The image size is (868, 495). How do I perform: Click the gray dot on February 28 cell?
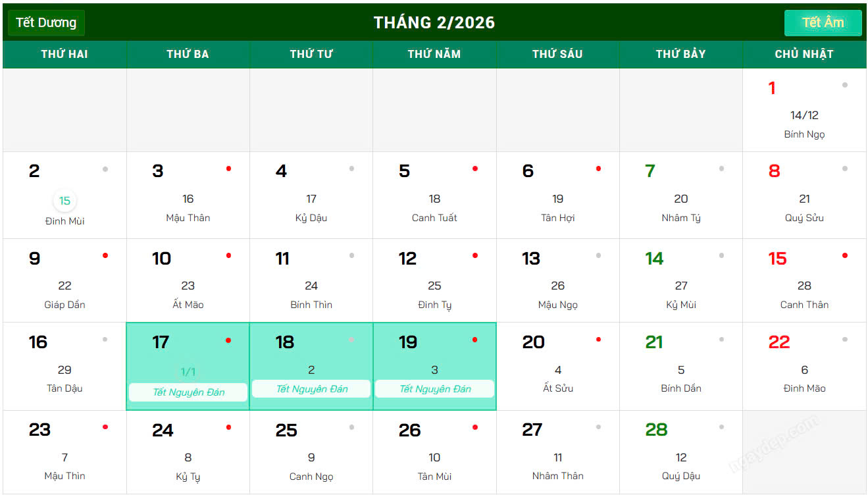721,427
